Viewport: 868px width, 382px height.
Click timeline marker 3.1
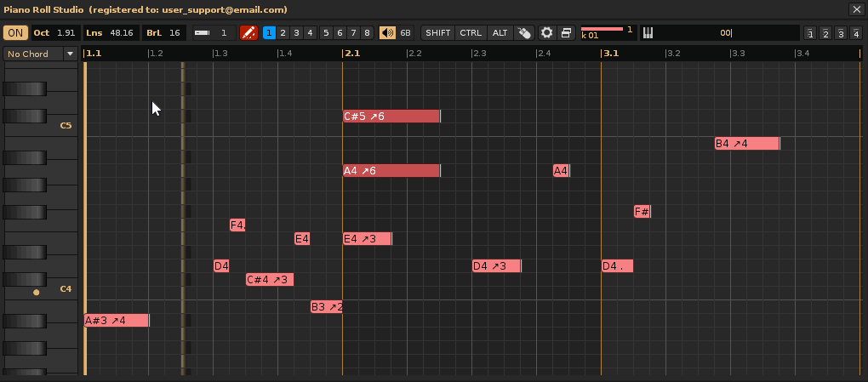point(609,54)
